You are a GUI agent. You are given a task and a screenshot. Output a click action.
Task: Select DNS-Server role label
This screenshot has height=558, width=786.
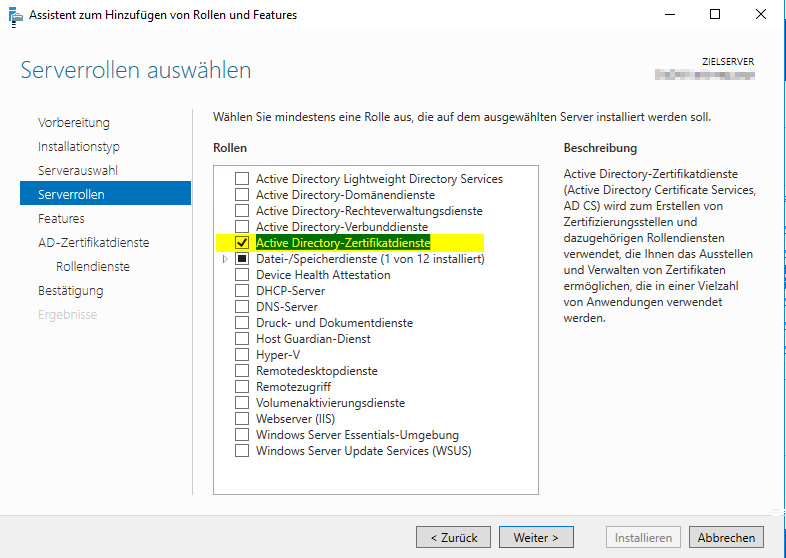coord(287,307)
